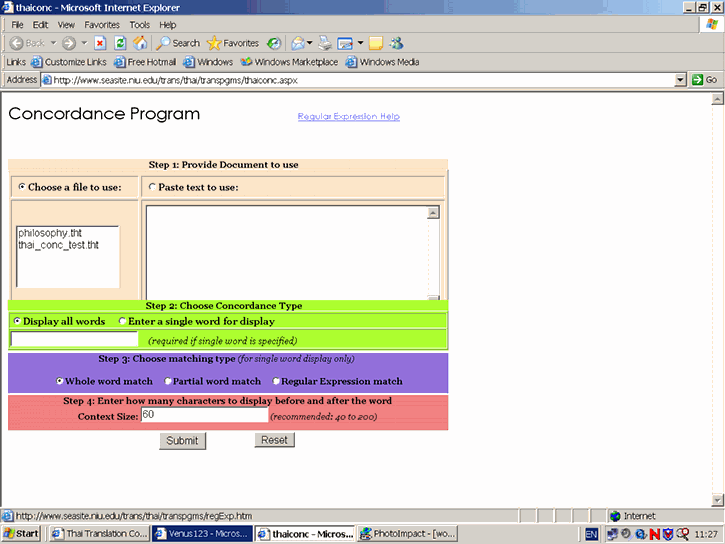The height and width of the screenshot is (544, 725).
Task: Click the page scrollbar up arrow
Action: pos(717,99)
